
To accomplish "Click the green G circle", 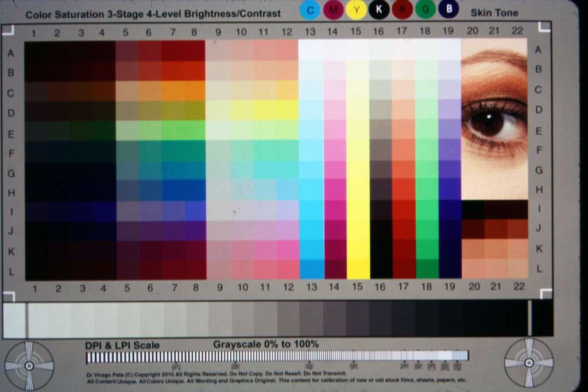I will pos(425,10).
